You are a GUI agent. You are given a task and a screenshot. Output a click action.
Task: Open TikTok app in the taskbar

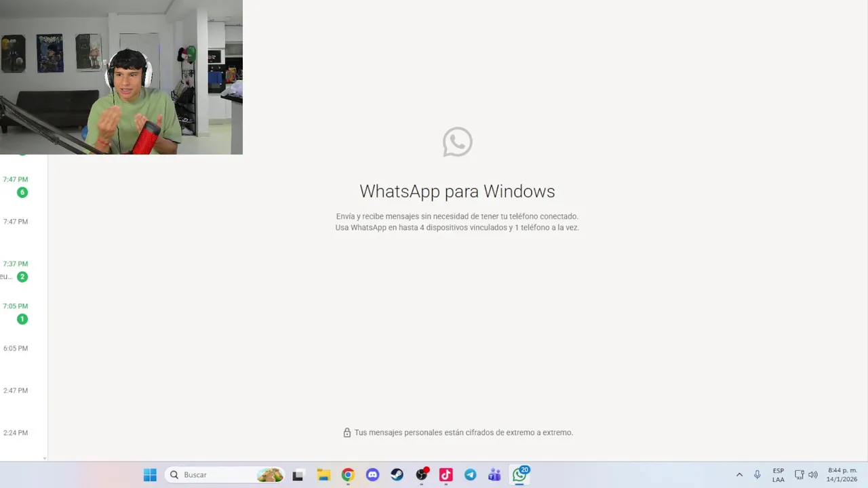(446, 475)
